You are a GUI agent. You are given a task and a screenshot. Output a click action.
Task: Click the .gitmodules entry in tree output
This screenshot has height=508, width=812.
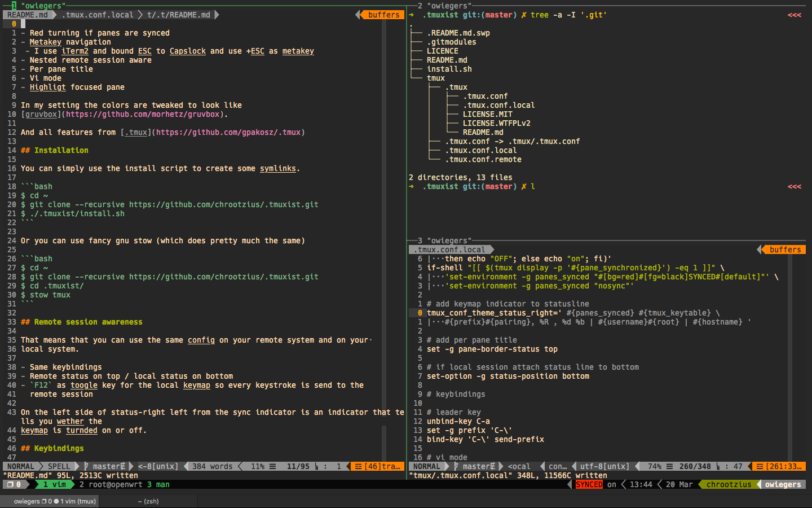pyautogui.click(x=452, y=42)
